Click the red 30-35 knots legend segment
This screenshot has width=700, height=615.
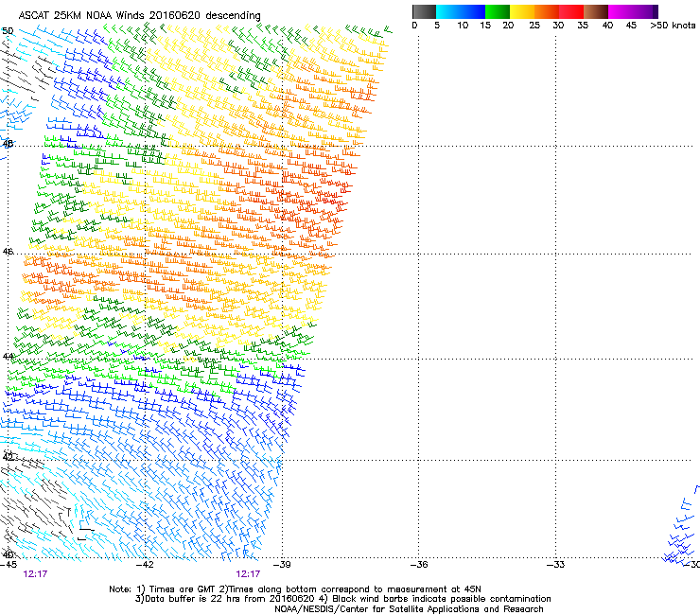tap(571, 11)
